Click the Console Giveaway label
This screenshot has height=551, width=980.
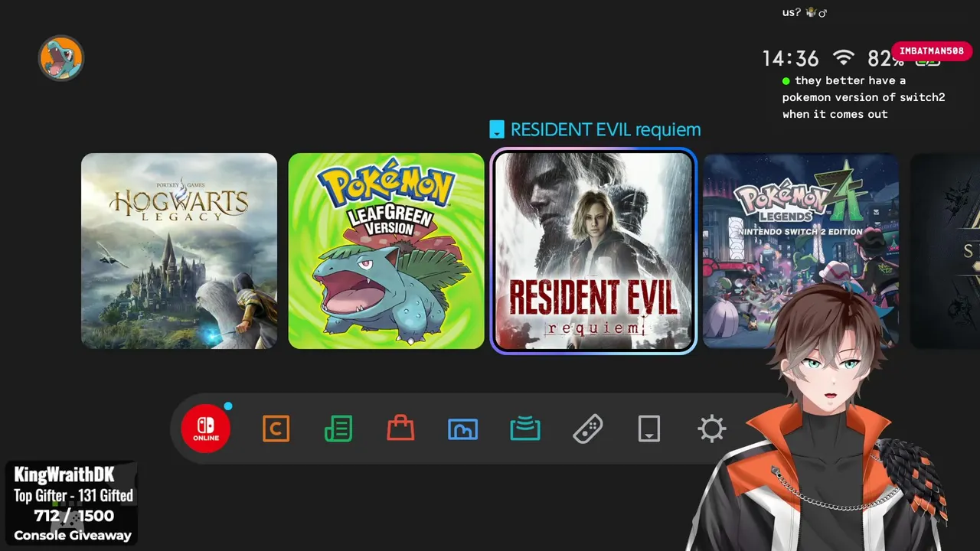(x=73, y=536)
